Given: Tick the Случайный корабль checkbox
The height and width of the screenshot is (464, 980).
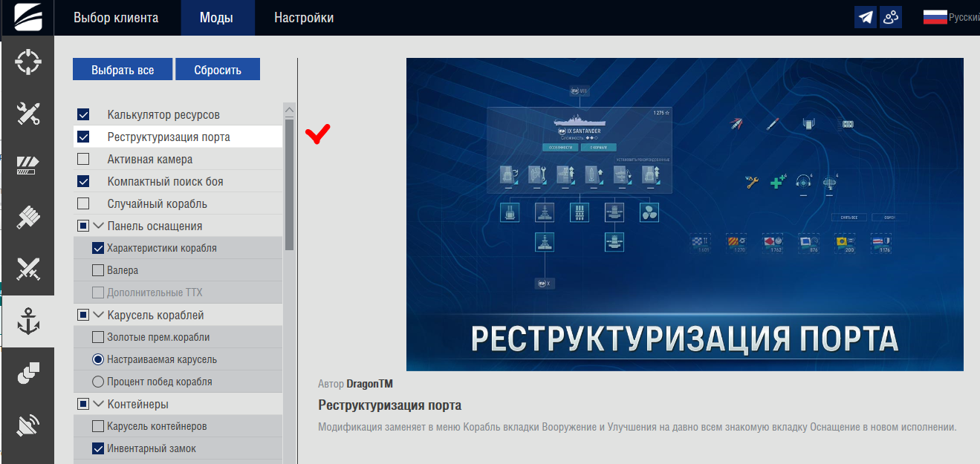Looking at the screenshot, I should 83,203.
